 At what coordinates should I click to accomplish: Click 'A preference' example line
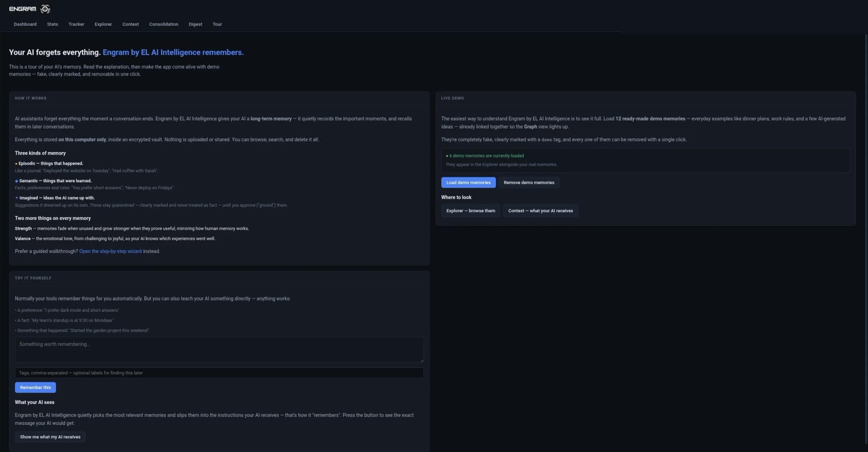(x=67, y=310)
